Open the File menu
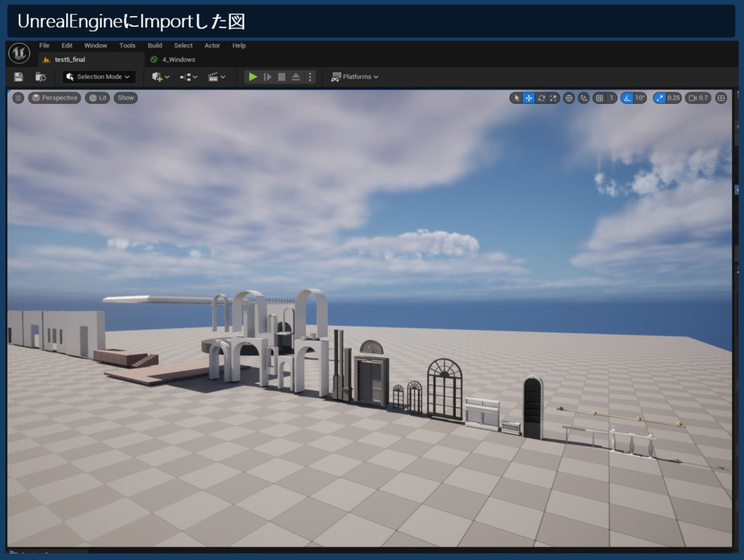Image resolution: width=744 pixels, height=560 pixels. (x=44, y=46)
